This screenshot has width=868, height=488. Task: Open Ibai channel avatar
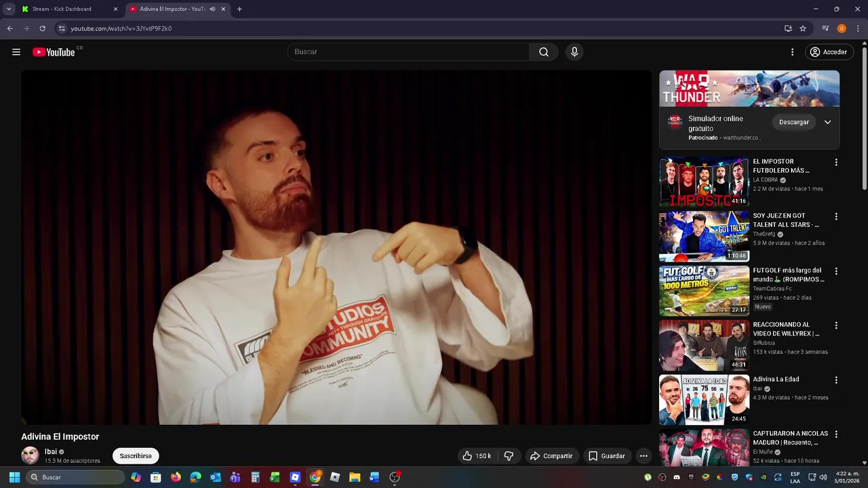coord(30,455)
